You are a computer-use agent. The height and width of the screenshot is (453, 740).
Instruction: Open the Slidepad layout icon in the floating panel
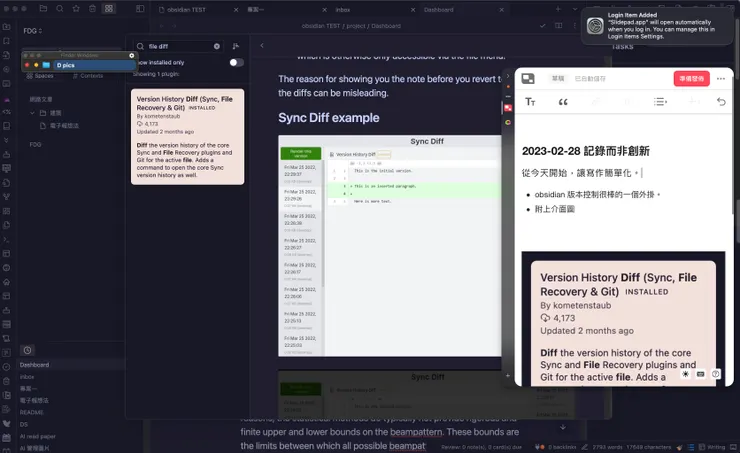pos(528,79)
